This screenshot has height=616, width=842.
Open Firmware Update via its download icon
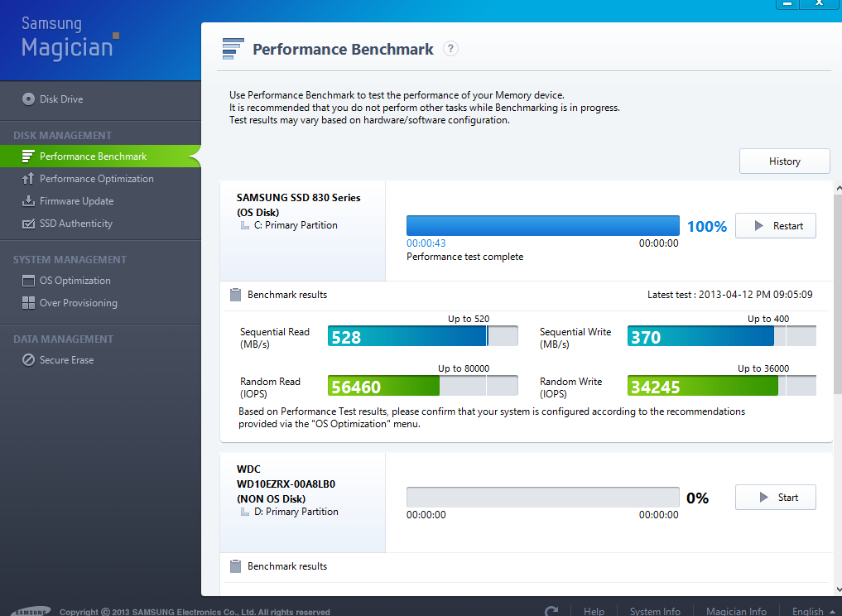(28, 201)
